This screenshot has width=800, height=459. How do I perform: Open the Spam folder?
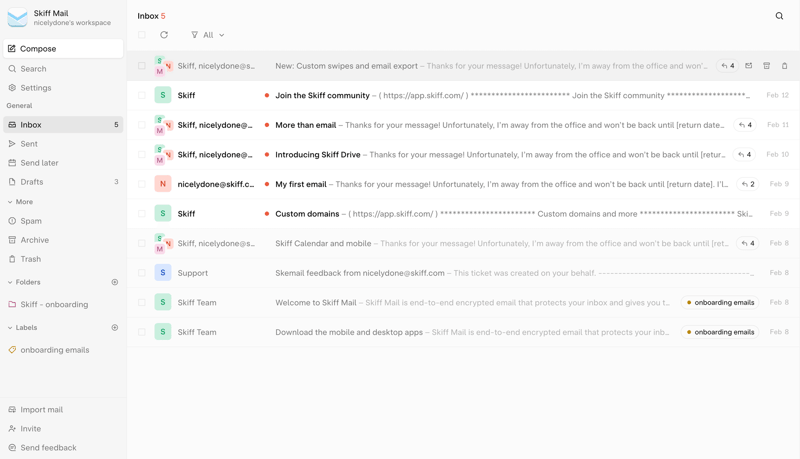63,221
